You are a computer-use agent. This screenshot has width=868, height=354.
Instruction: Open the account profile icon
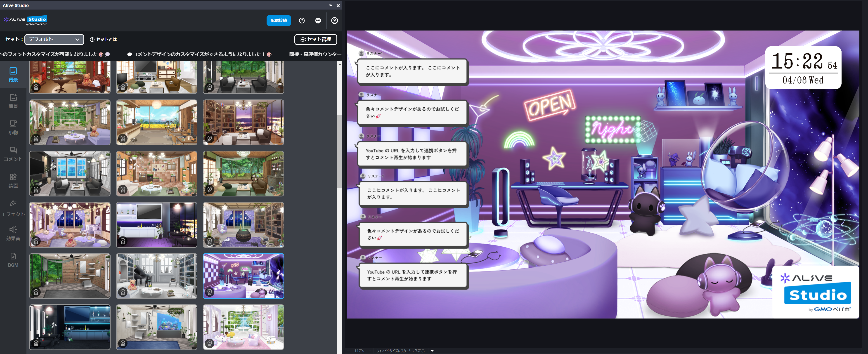click(x=334, y=21)
